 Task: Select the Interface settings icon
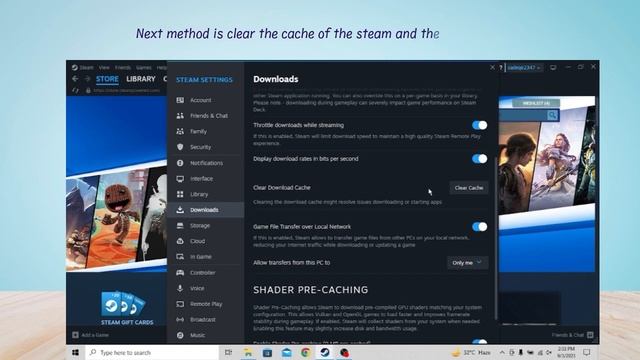[x=180, y=179]
